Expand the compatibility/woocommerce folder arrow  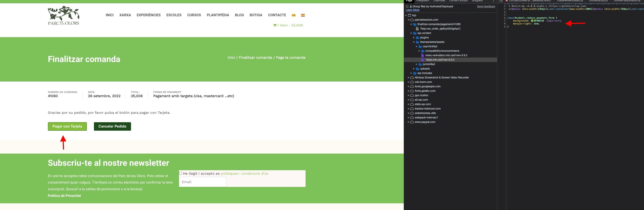pyautogui.click(x=419, y=51)
